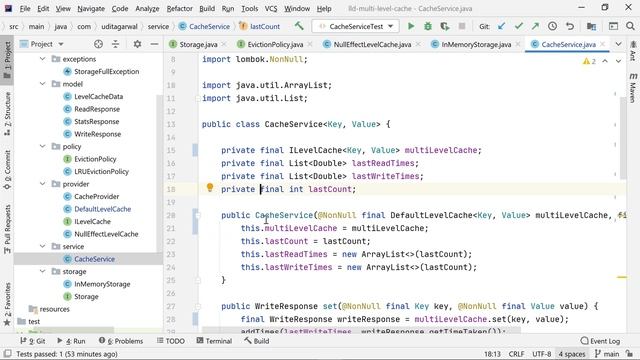Collapse the policy folder
Viewport: 640px width, 360px height.
[x=42, y=146]
